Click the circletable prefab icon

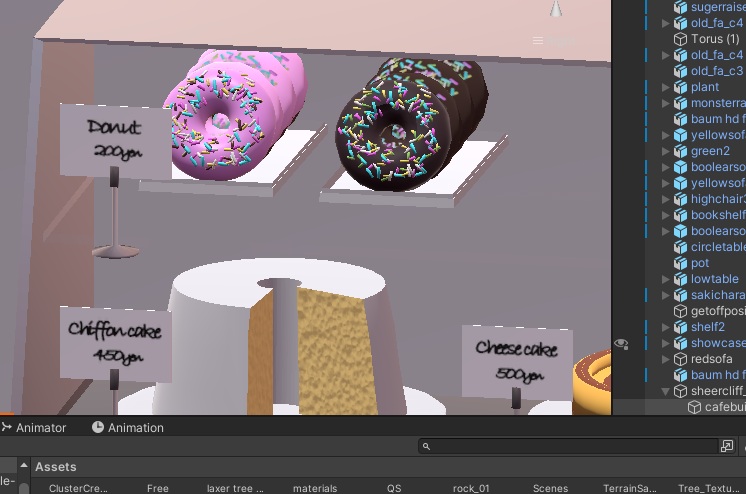click(680, 247)
